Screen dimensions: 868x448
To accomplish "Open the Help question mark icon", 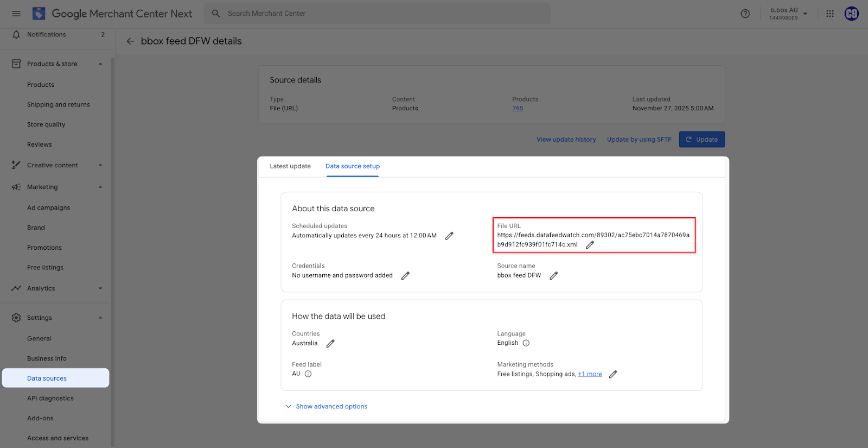I will click(x=745, y=14).
